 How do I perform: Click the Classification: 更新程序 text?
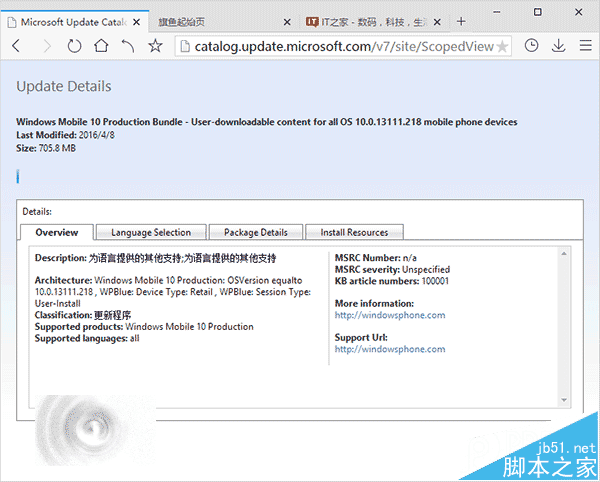click(83, 315)
